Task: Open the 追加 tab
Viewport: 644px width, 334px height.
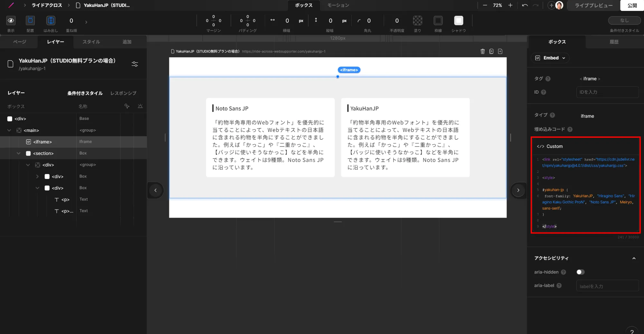Action: (127, 42)
